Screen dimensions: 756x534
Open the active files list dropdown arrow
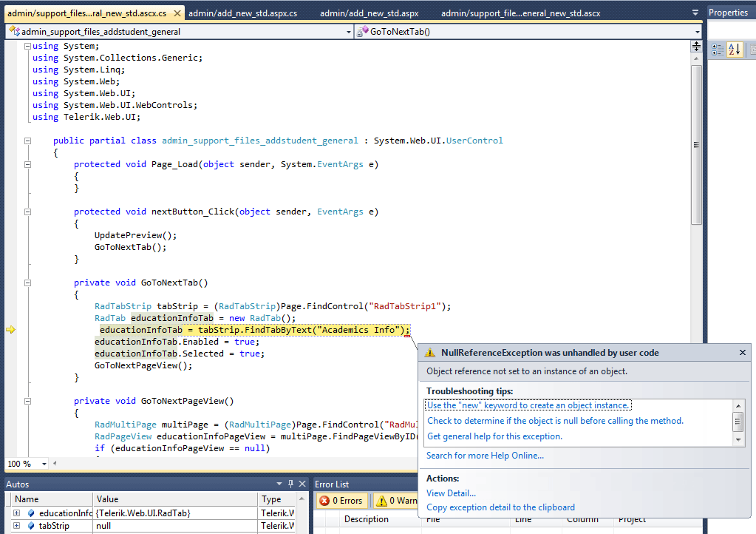click(x=695, y=13)
